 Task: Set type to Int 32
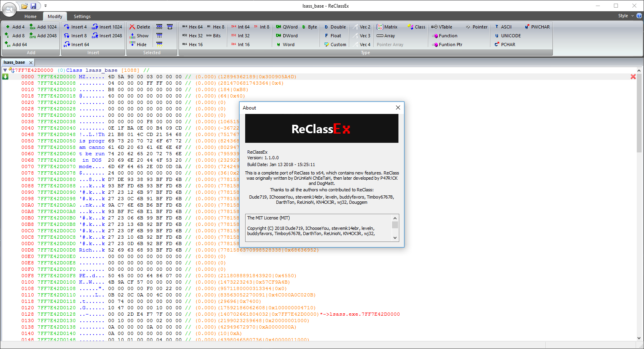(x=241, y=36)
